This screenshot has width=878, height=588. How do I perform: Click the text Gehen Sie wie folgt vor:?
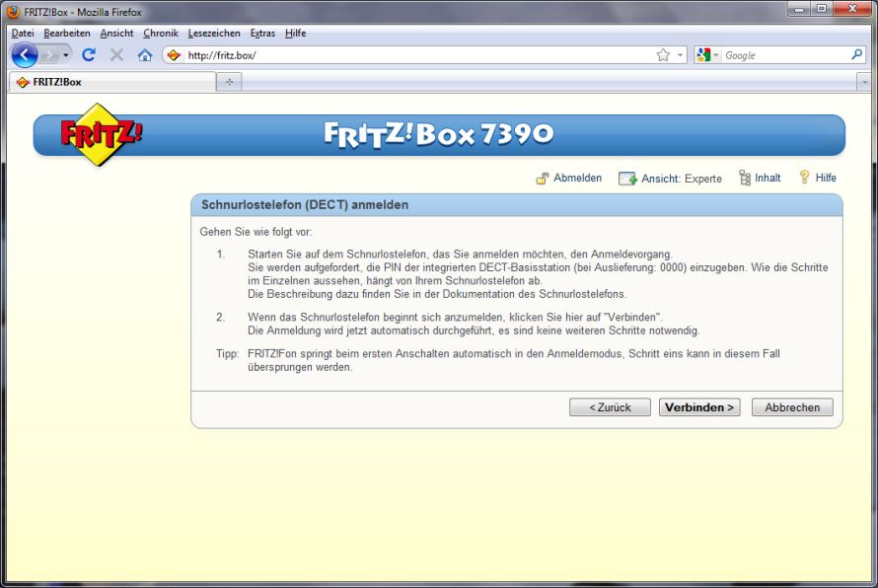click(256, 232)
